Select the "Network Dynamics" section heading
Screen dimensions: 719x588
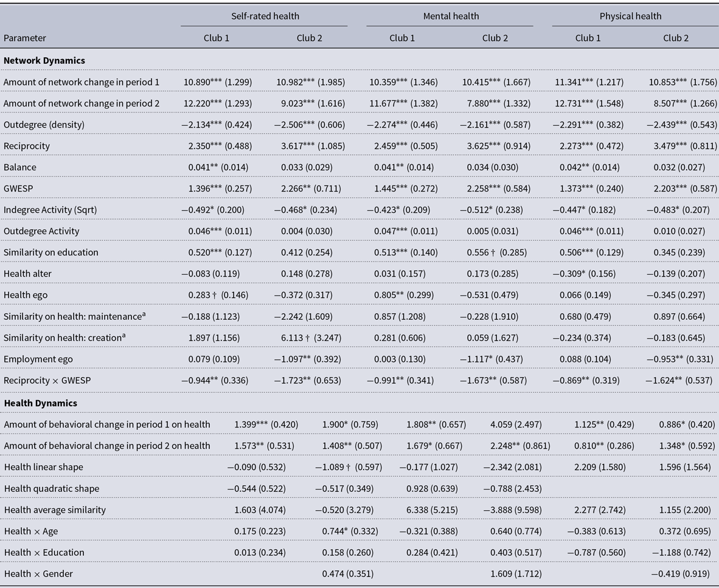[44, 61]
